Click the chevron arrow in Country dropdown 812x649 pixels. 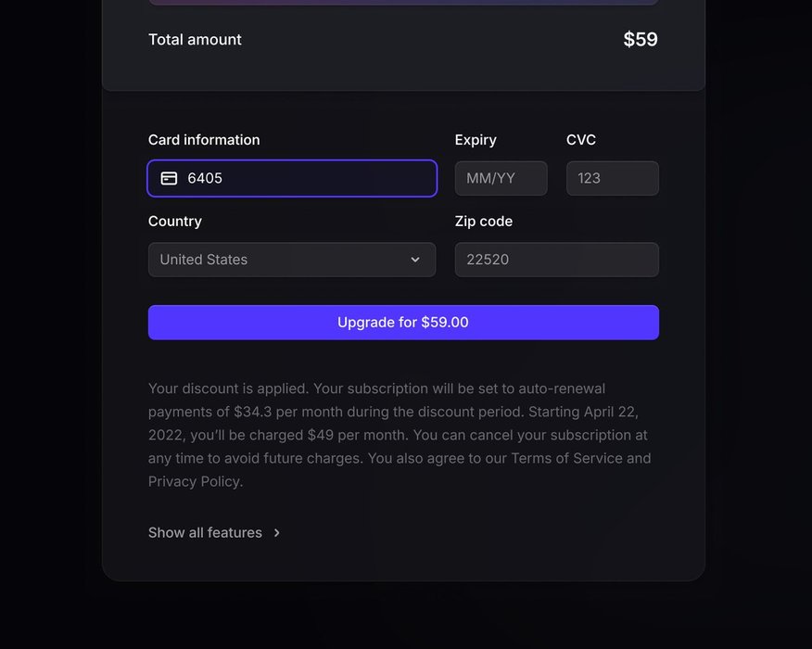coord(415,260)
